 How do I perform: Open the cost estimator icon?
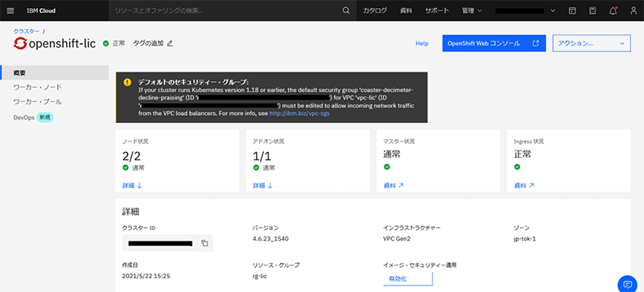pyautogui.click(x=592, y=10)
